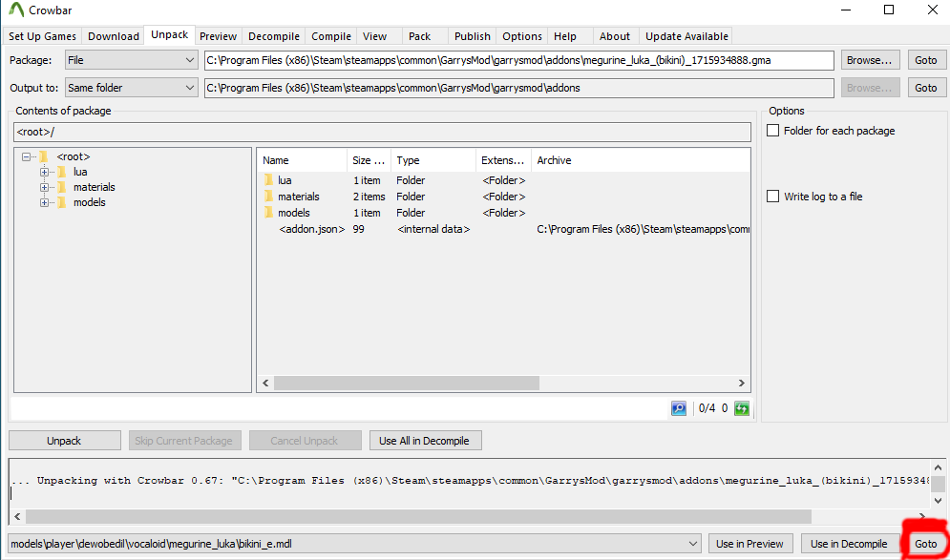Switch to the Set Up Games tab
The height and width of the screenshot is (560, 950).
[x=42, y=36]
